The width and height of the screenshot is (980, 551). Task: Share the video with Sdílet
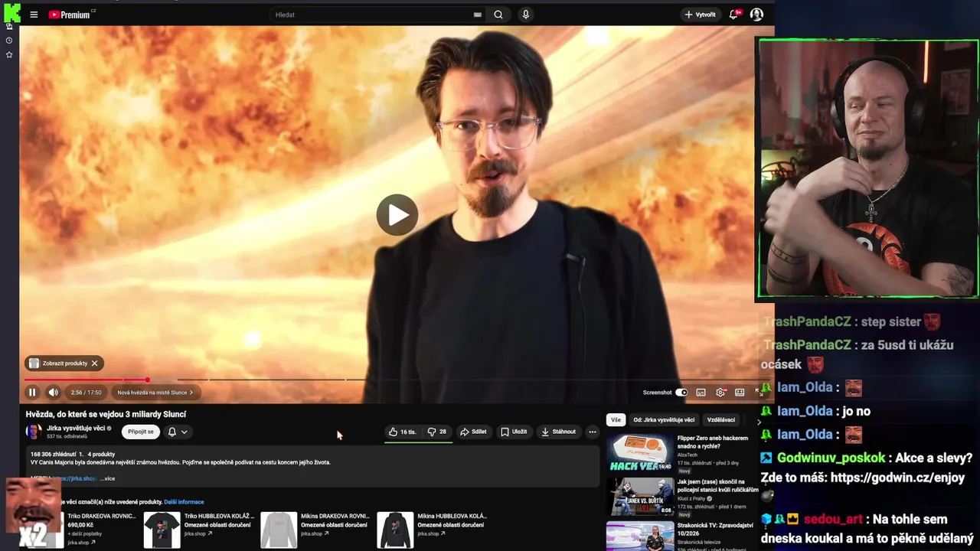point(473,432)
